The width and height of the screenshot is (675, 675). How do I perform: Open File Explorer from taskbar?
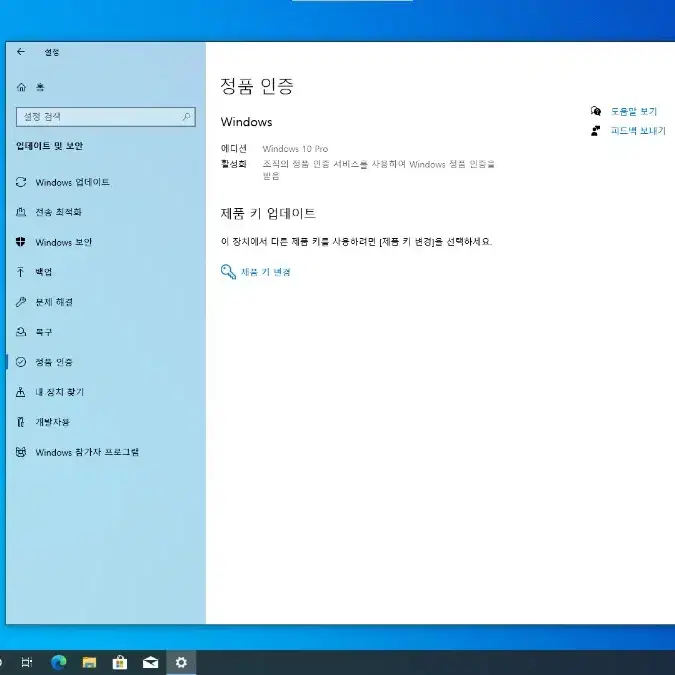click(89, 662)
